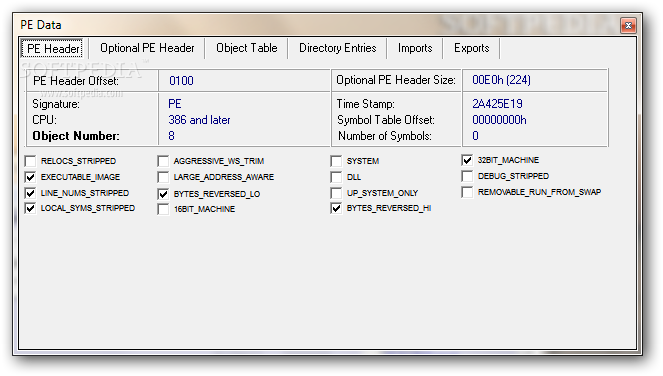
Task: Click the Symbol Table Offset value 00000000h
Action: 499,120
